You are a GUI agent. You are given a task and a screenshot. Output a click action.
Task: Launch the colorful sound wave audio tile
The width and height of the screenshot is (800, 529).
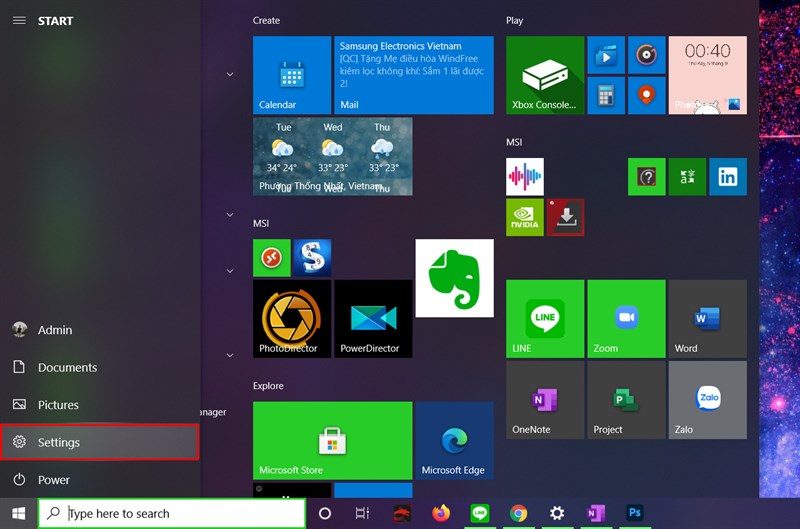[x=524, y=177]
